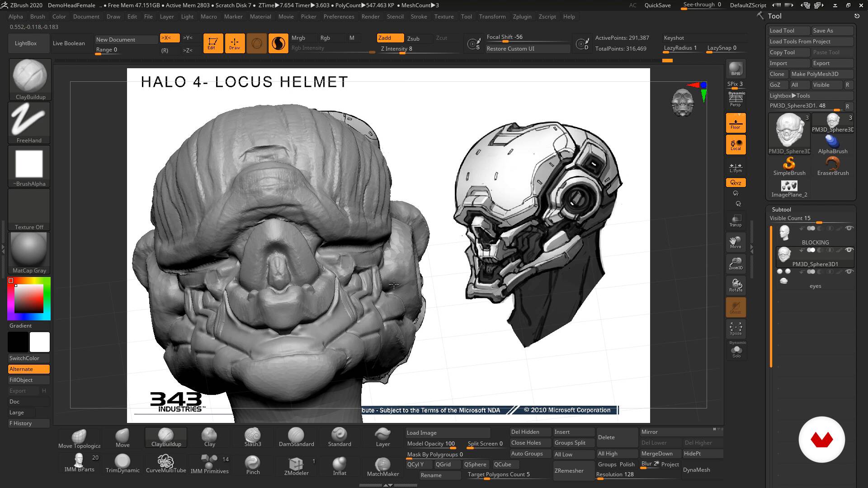Select the TrimDynamic brush

(x=123, y=464)
